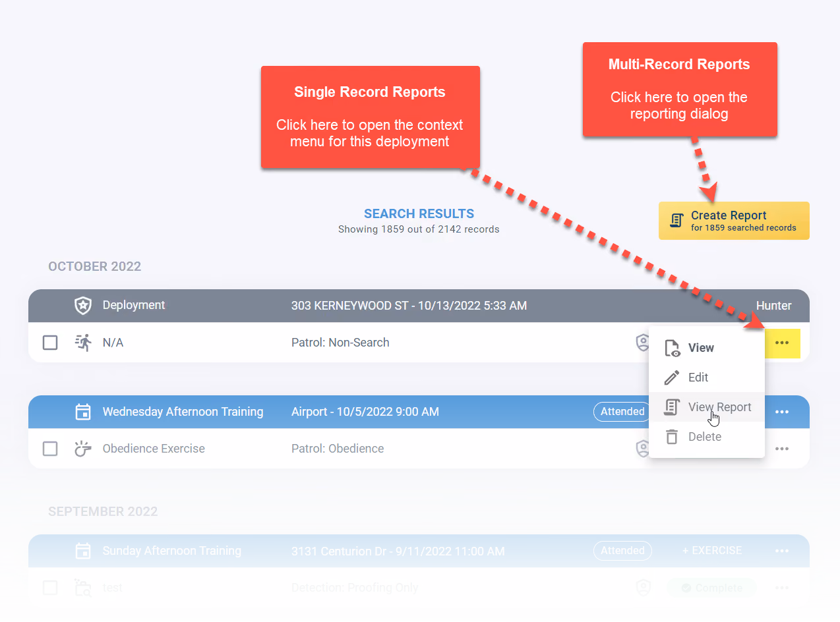Click 'Patrol: Obedience' text

pyautogui.click(x=338, y=449)
